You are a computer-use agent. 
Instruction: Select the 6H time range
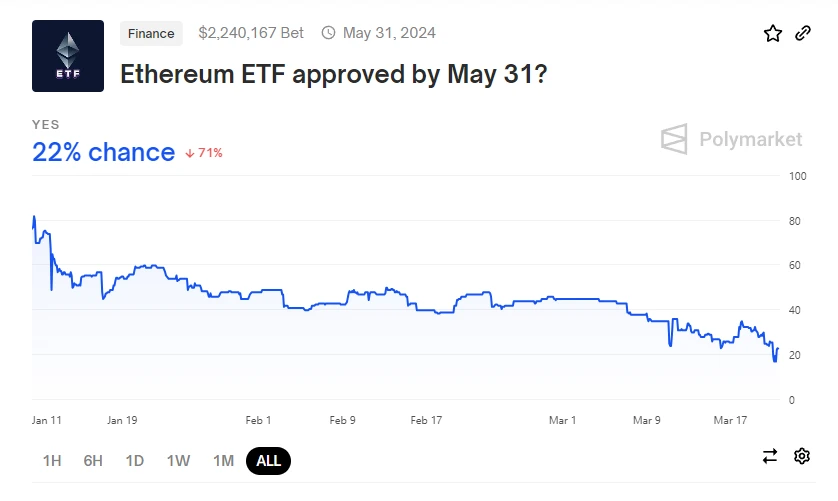93,460
